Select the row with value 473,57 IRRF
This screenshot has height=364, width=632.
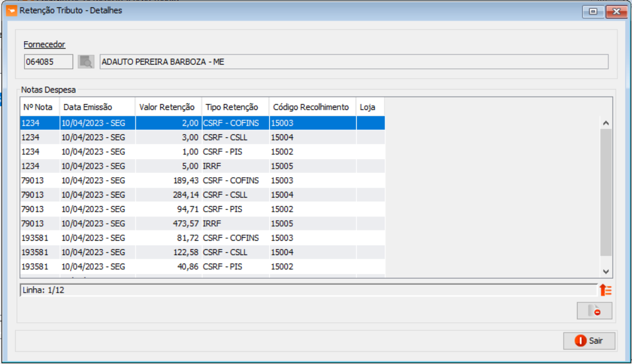tap(203, 223)
